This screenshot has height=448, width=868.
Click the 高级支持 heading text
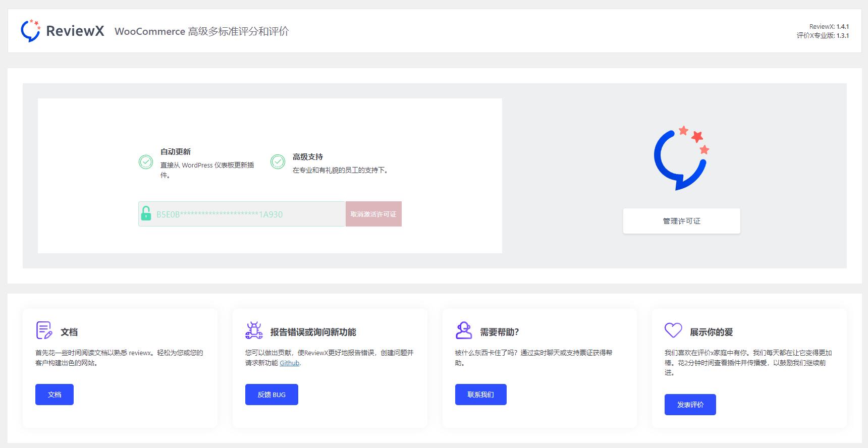coord(308,157)
